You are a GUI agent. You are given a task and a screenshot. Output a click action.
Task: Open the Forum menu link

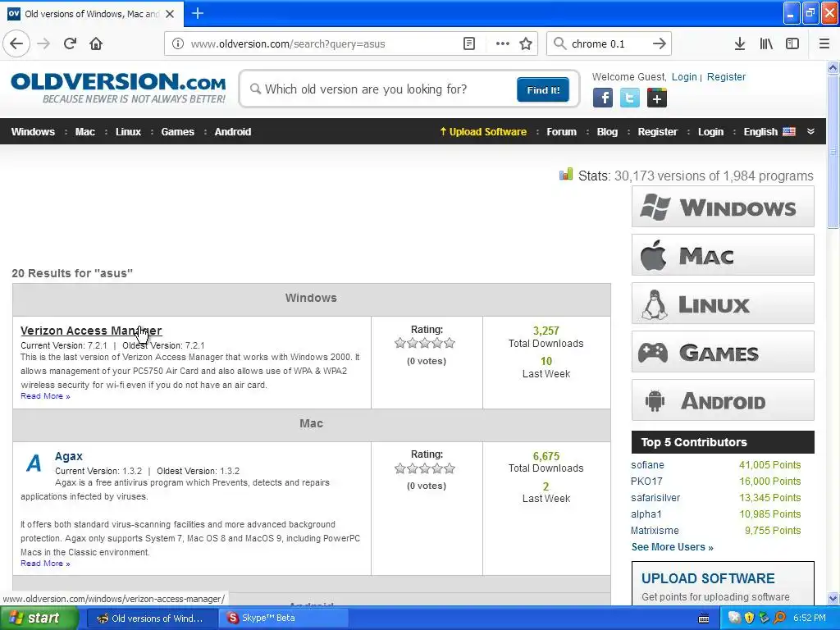[x=561, y=132]
